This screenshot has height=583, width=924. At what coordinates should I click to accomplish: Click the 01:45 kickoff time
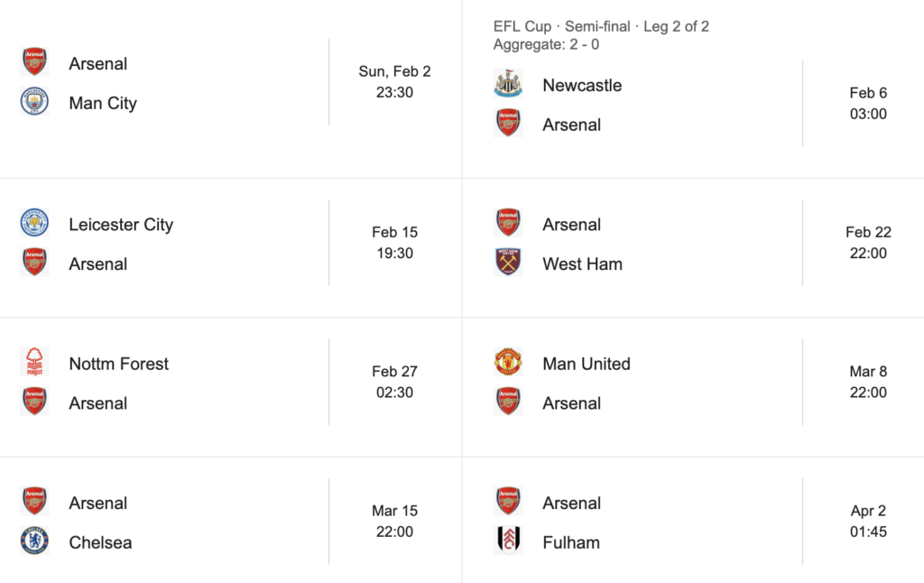(868, 532)
